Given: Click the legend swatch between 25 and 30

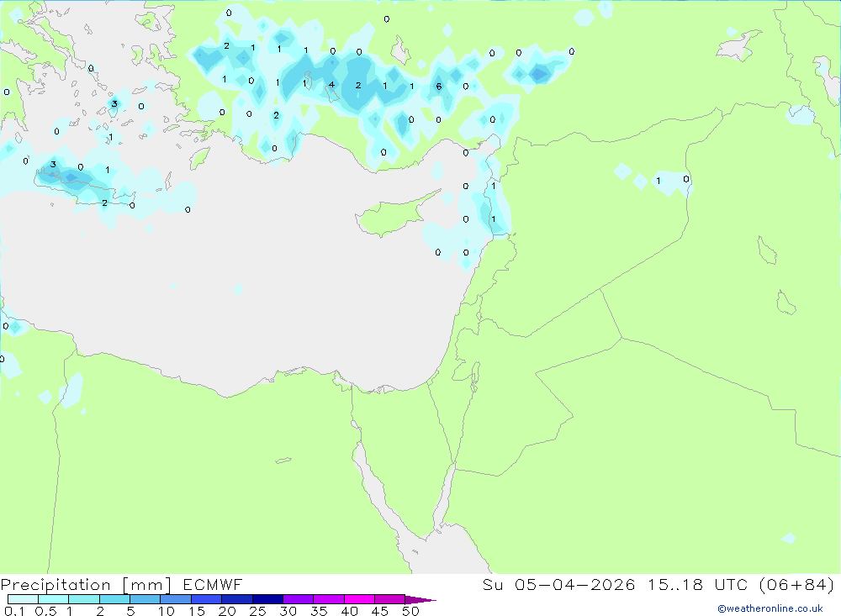Looking at the screenshot, I should coord(267,599).
